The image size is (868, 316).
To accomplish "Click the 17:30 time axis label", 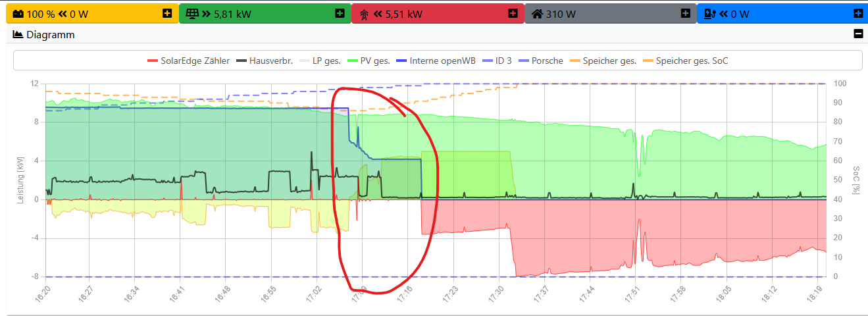I will coord(495,294).
